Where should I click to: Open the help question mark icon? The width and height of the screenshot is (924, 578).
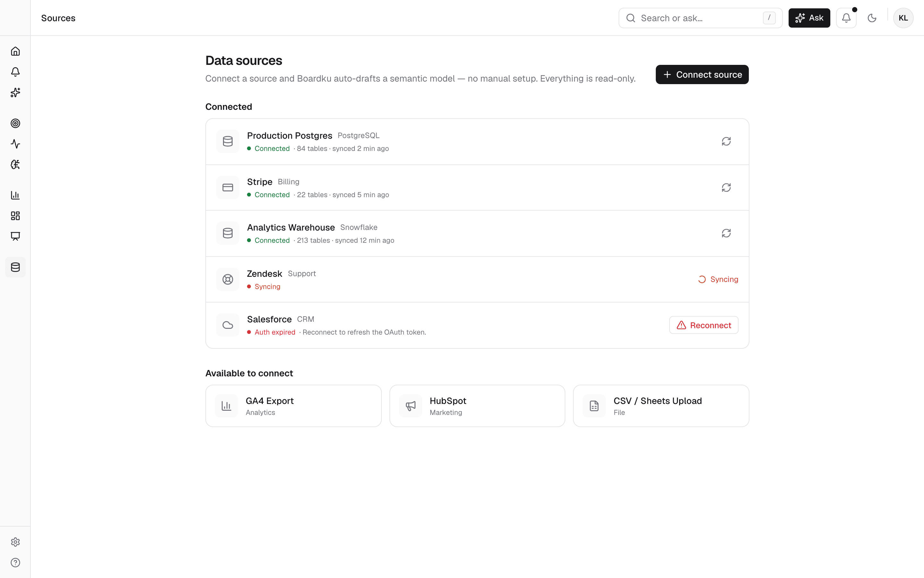click(15, 563)
